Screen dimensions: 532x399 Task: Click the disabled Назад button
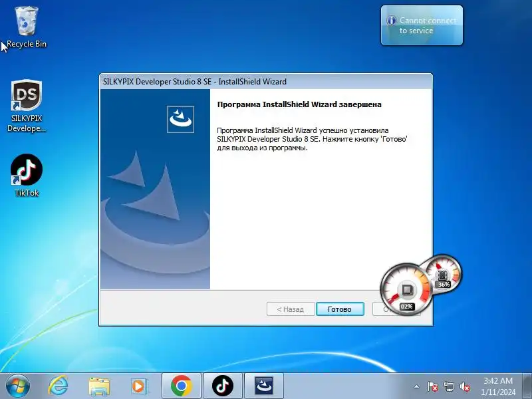tap(291, 309)
